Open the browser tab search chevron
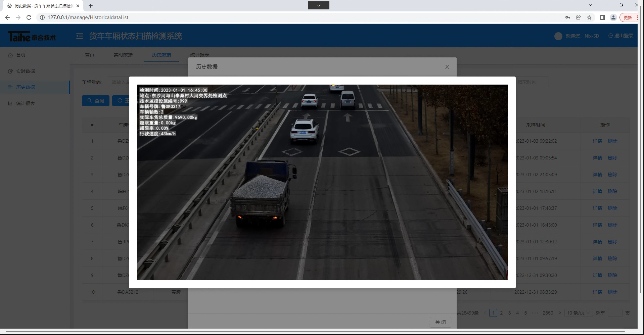This screenshot has width=644, height=335. (x=591, y=5)
